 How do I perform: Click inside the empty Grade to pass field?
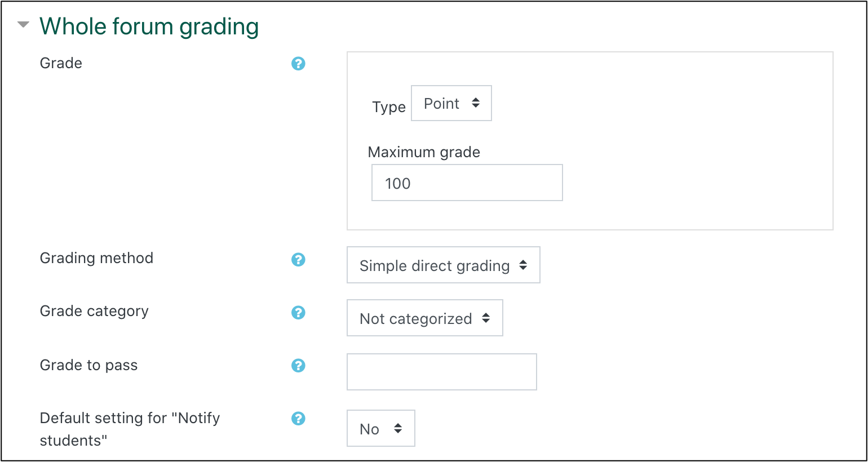441,372
